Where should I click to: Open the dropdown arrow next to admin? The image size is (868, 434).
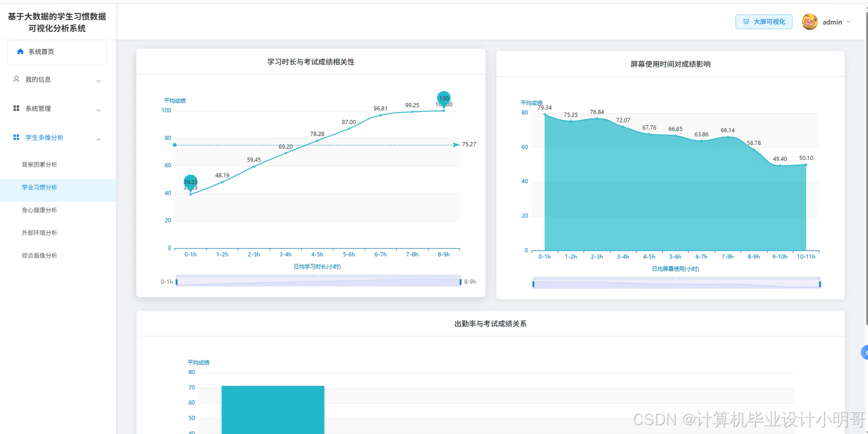848,22
